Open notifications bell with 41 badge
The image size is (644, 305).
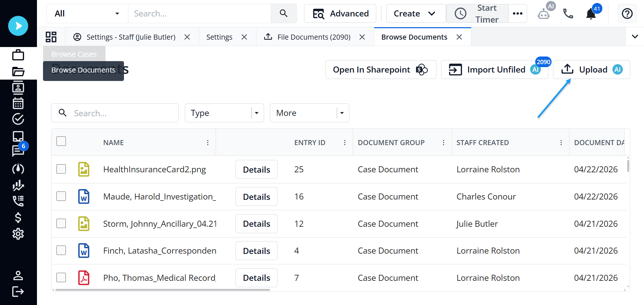(x=591, y=14)
